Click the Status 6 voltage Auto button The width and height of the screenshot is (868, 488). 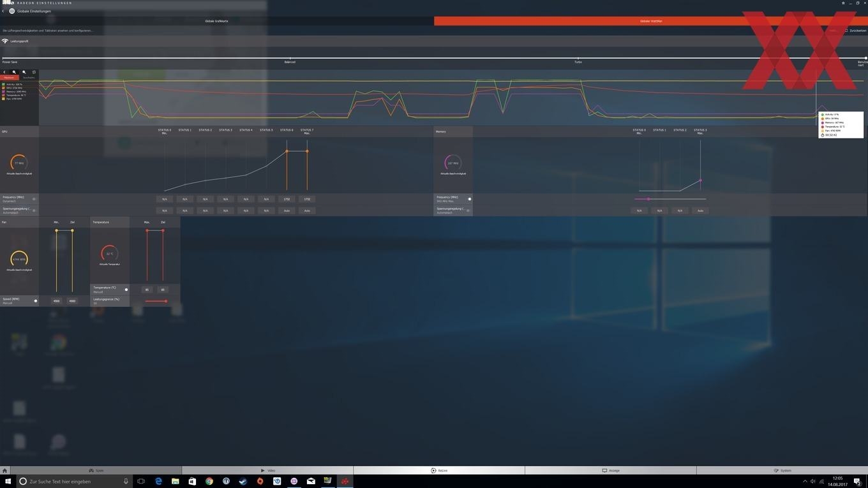coord(287,211)
